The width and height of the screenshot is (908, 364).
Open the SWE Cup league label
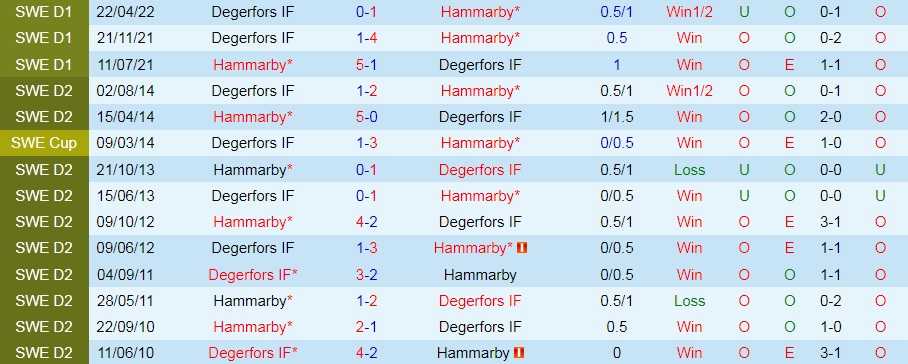point(44,144)
